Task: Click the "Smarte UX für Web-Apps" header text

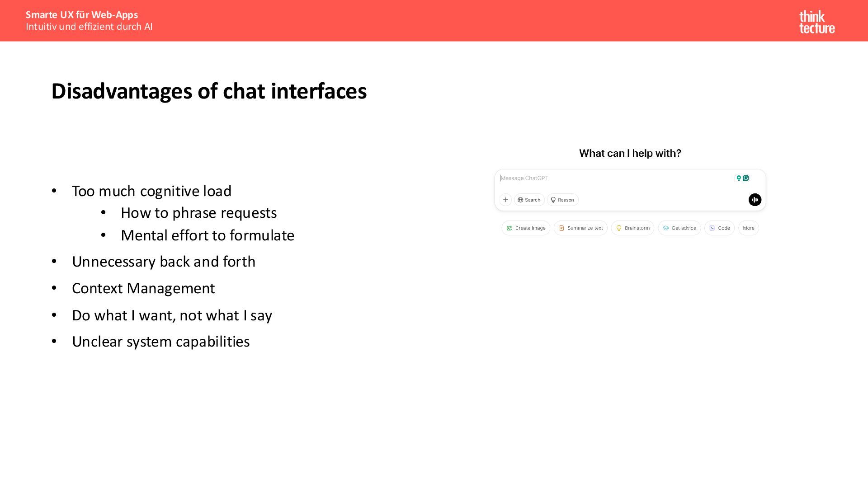Action: point(82,15)
